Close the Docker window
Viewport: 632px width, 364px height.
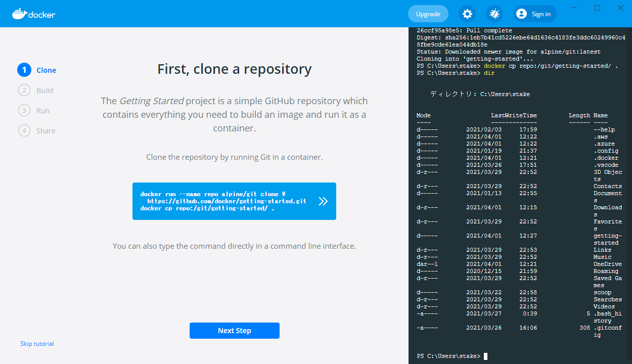pyautogui.click(x=620, y=8)
